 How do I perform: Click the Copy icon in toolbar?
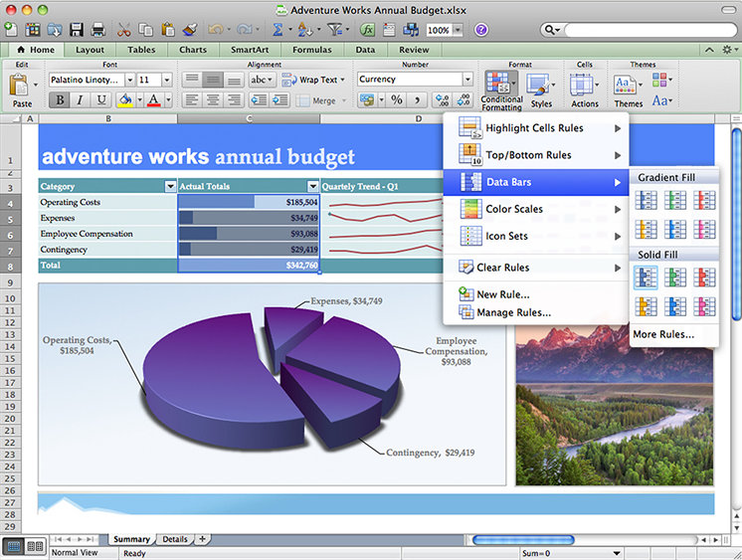pyautogui.click(x=145, y=30)
